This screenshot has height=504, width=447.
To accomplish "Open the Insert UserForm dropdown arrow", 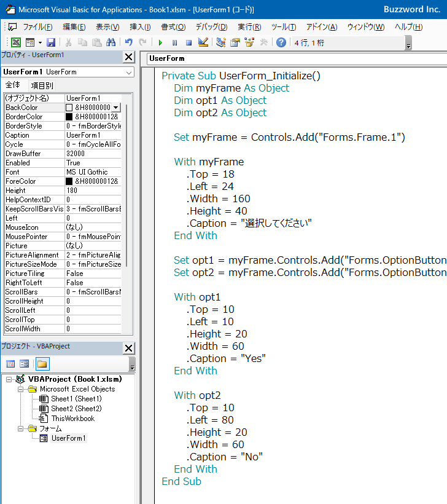I will [40, 42].
